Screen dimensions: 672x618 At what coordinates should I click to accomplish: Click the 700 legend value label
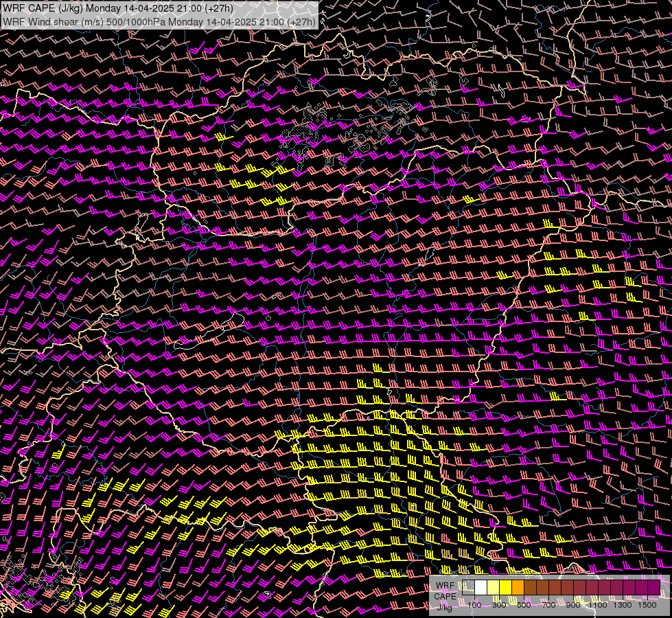[x=548, y=605]
